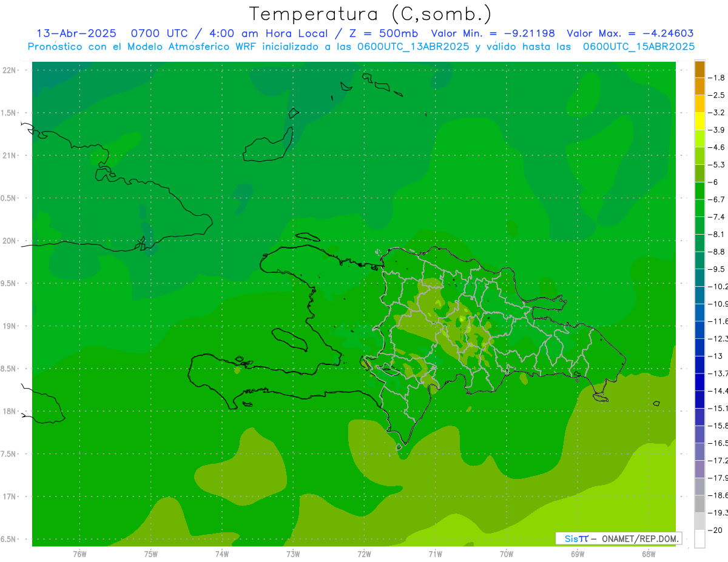The width and height of the screenshot is (728, 562).
Task: Click the '-6' colorbar value
Action: [x=713, y=182]
